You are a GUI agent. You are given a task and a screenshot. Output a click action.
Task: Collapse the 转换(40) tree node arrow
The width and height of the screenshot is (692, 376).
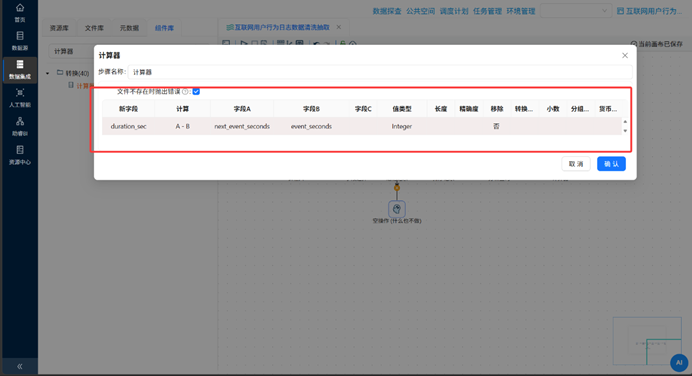pyautogui.click(x=48, y=73)
